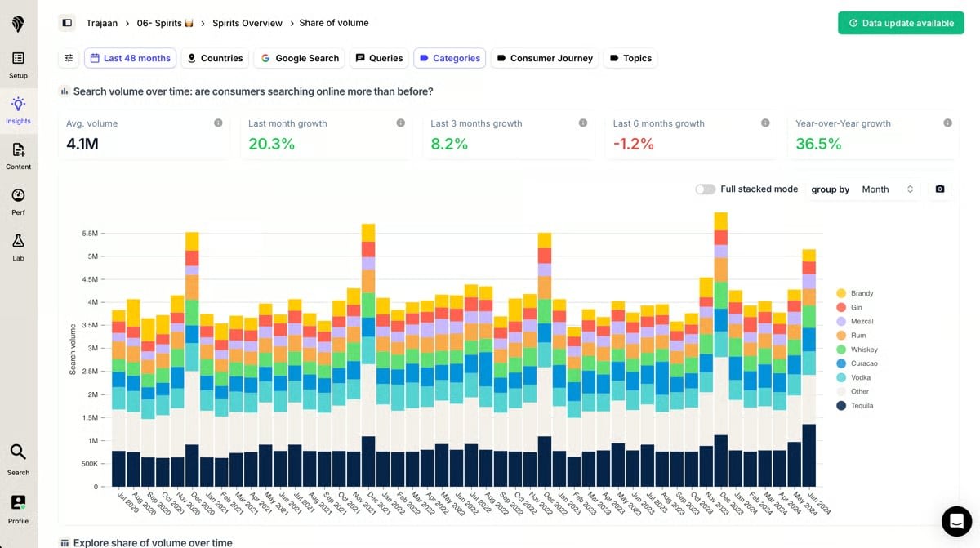Show info for Last 3 months growth
The image size is (980, 548).
click(583, 123)
